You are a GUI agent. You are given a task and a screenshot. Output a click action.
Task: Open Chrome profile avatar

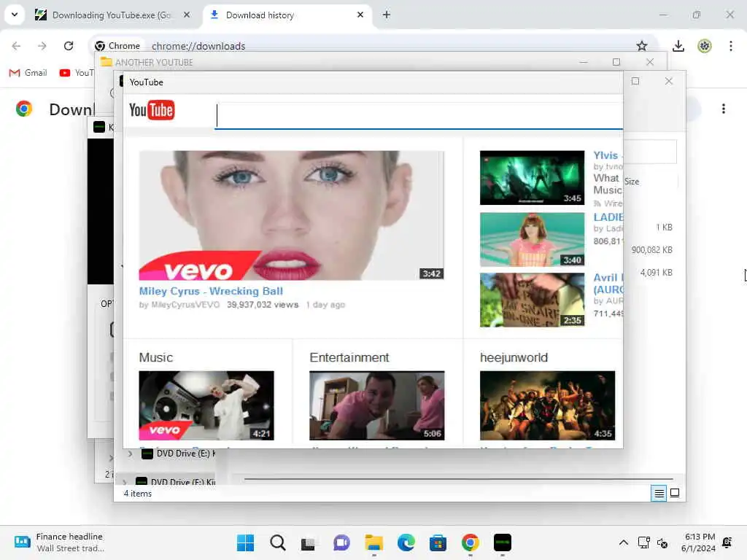pos(704,46)
